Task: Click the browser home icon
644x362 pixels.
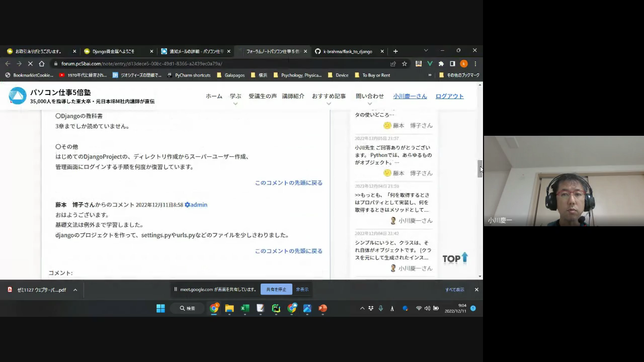Action: (42, 64)
